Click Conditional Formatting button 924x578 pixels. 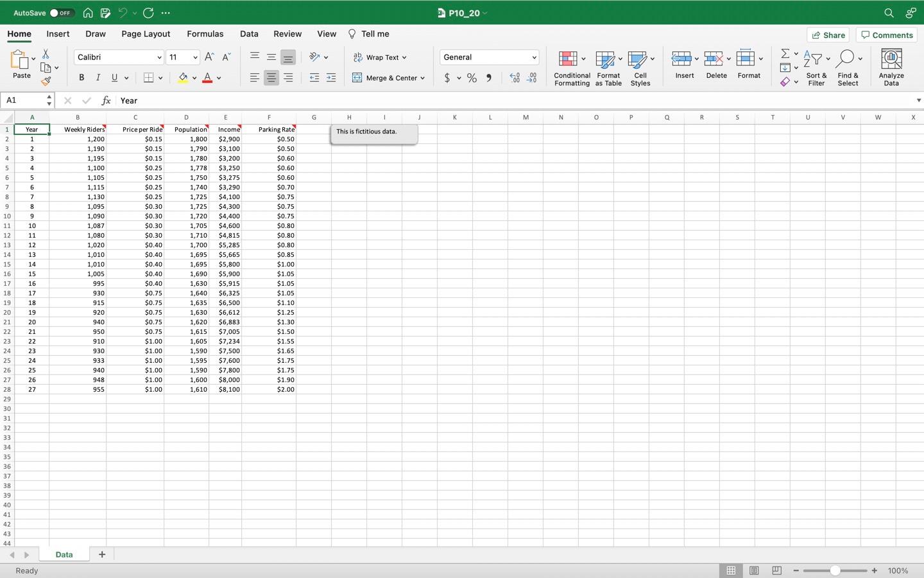pos(572,67)
